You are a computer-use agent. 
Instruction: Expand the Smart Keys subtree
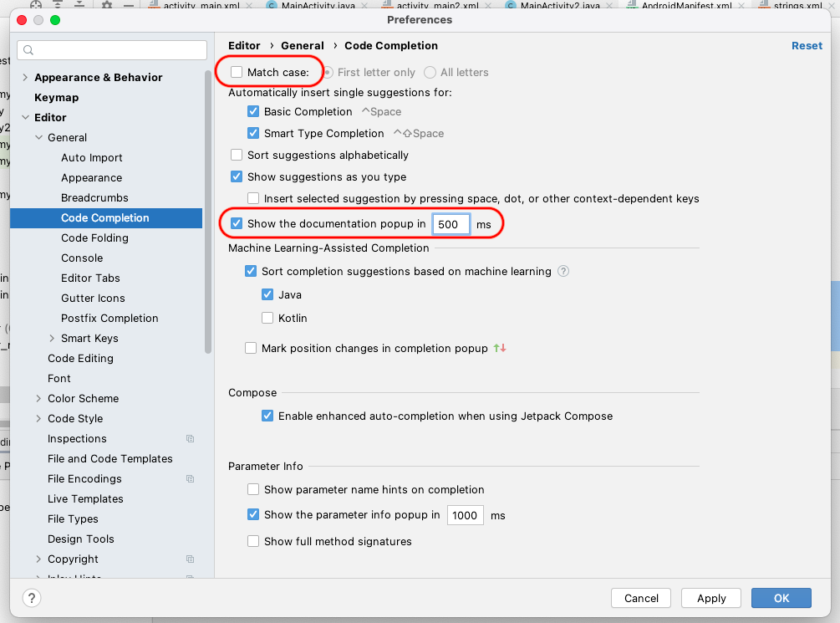point(52,339)
